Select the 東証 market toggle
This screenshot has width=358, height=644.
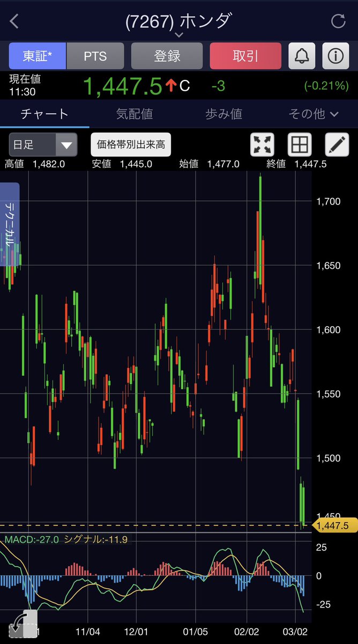[x=38, y=56]
